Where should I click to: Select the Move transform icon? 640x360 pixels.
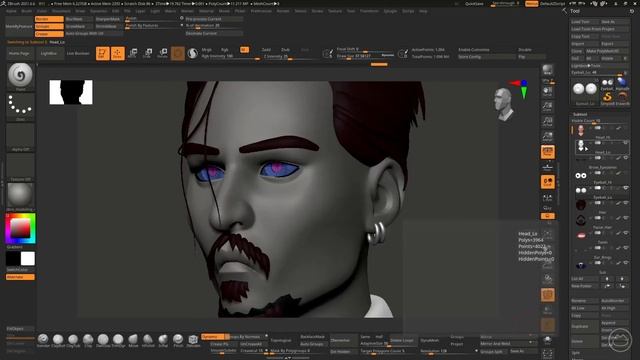[x=133, y=53]
